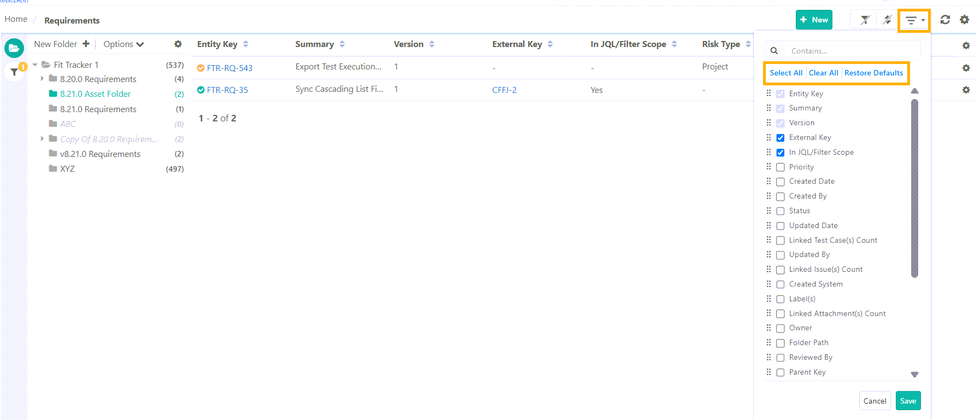The height and width of the screenshot is (420, 980).
Task: Expand Copy Of 8.20.0 Requirem... folder
Action: coord(42,139)
